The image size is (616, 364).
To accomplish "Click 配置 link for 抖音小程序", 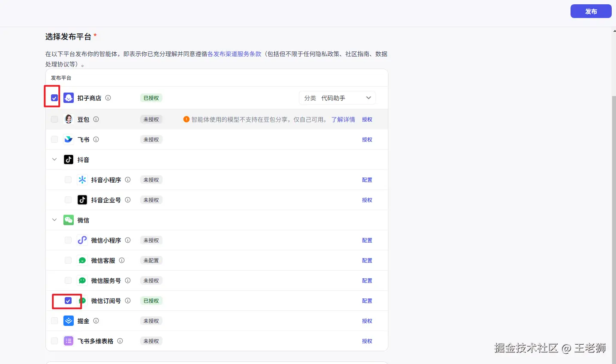I will tap(367, 180).
